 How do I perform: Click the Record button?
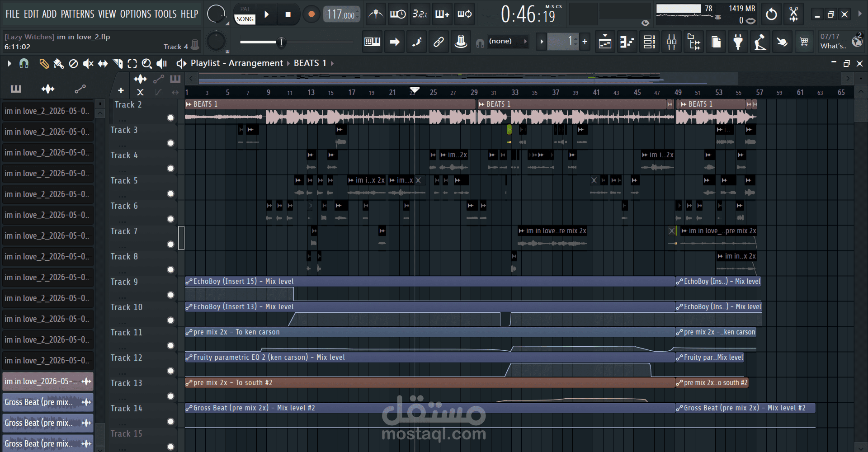[311, 14]
